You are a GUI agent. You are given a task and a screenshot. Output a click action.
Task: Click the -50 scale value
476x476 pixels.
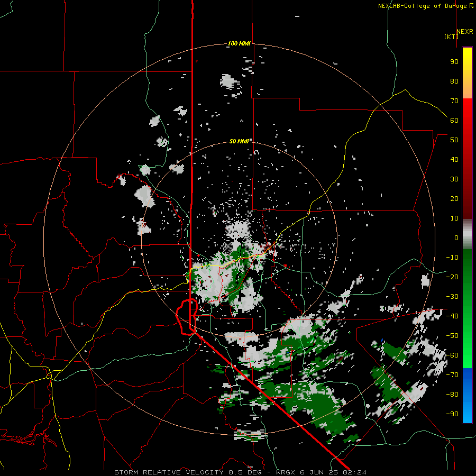[x=452, y=336]
